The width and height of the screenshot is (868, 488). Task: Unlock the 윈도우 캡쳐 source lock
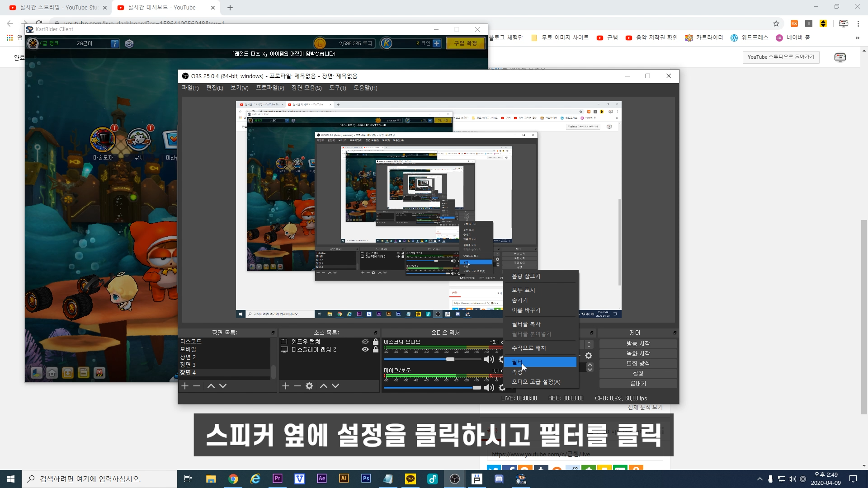click(376, 342)
